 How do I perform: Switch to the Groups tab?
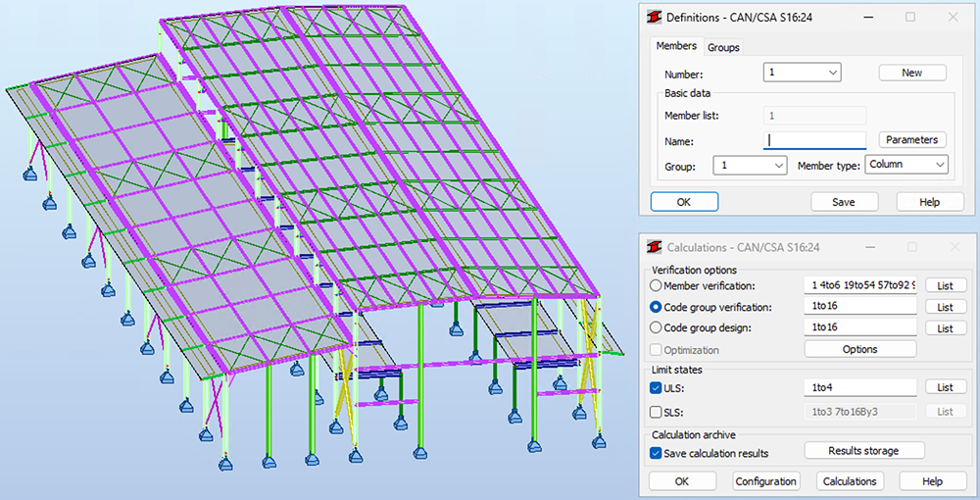point(723,47)
